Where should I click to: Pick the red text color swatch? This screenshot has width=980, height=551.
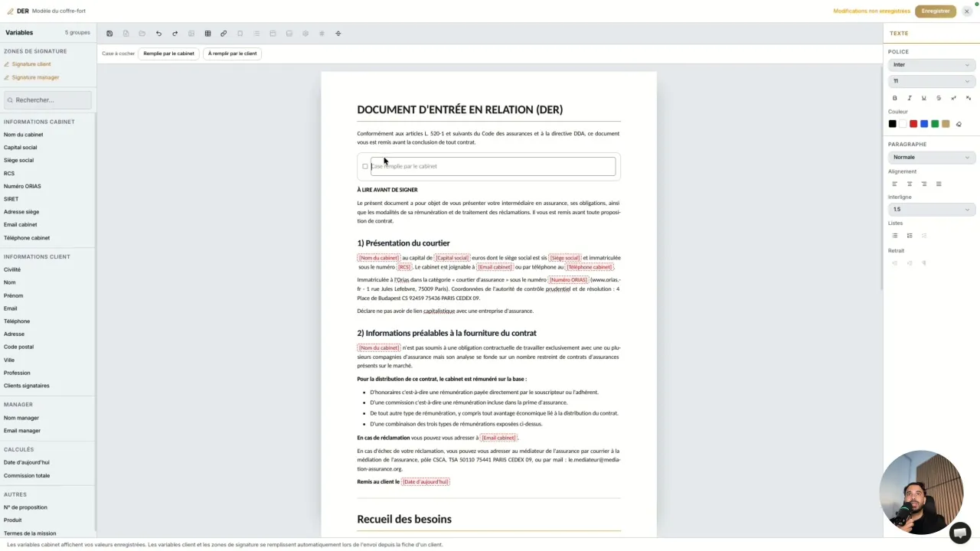(913, 124)
